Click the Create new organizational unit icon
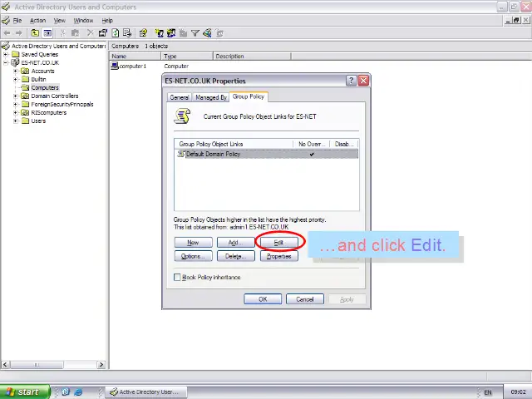The width and height of the screenshot is (532, 399). tap(183, 33)
